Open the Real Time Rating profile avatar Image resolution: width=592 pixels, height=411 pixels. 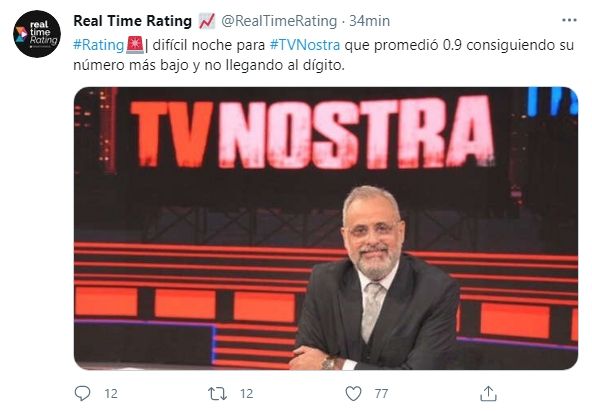point(37,34)
